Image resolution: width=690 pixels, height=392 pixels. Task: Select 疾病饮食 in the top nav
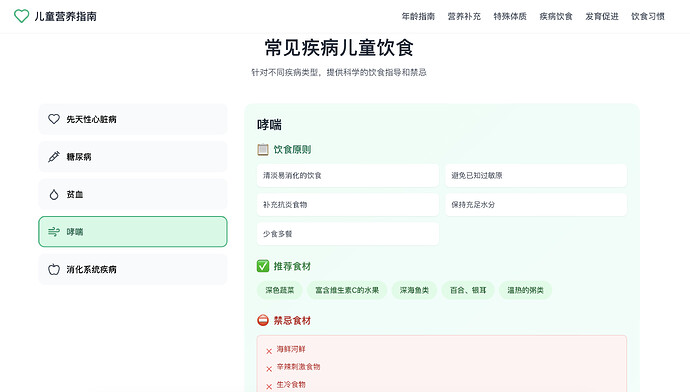coord(556,16)
